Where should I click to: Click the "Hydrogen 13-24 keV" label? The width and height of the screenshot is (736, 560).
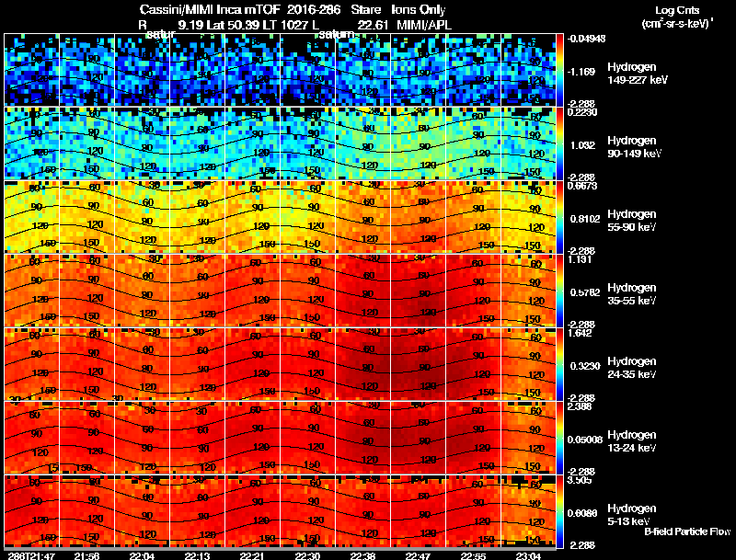pos(632,441)
